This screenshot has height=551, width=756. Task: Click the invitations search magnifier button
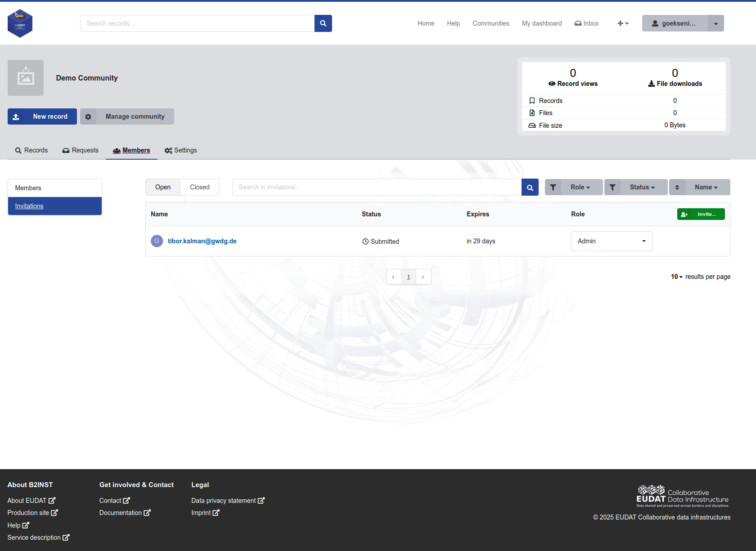(530, 187)
